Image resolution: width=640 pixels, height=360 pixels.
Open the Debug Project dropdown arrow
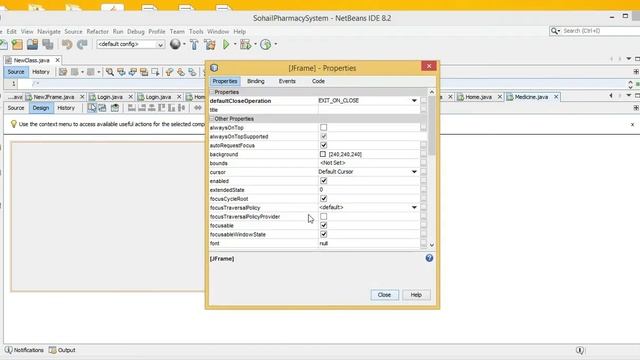point(256,44)
